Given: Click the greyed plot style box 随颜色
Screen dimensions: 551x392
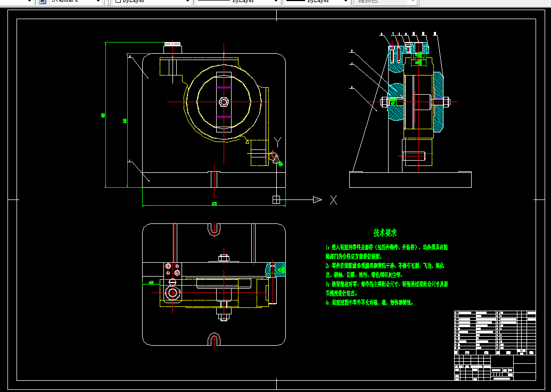Looking at the screenshot, I should coord(382,2).
